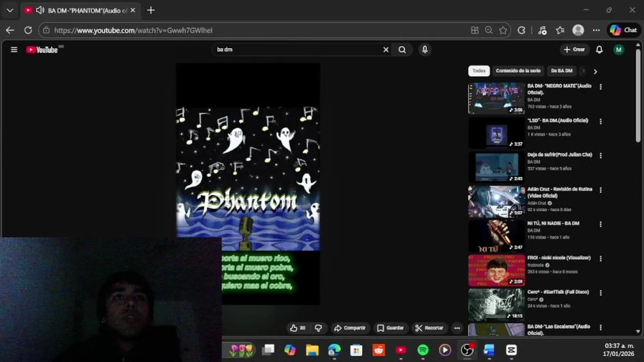Mute the tab via speaker icon

pyautogui.click(x=40, y=10)
